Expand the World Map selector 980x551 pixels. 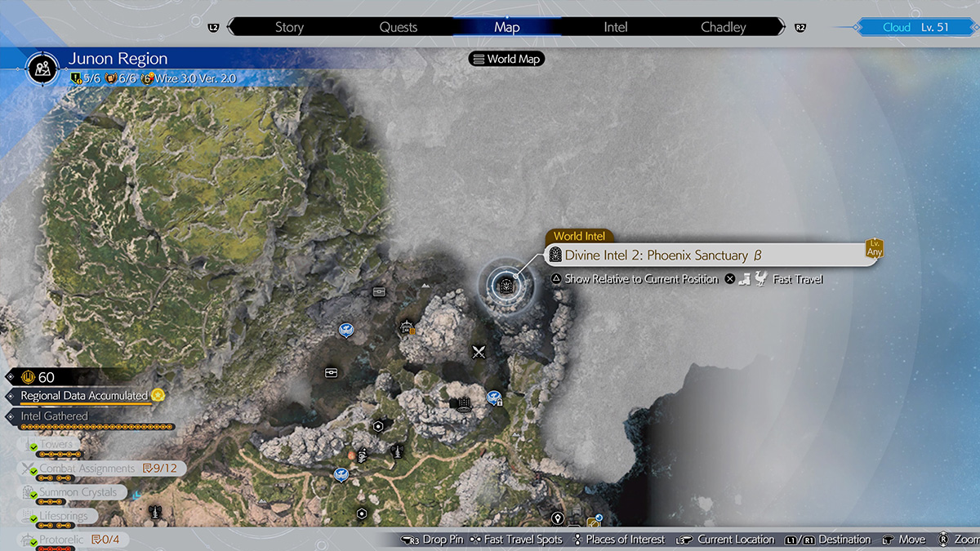pos(506,59)
